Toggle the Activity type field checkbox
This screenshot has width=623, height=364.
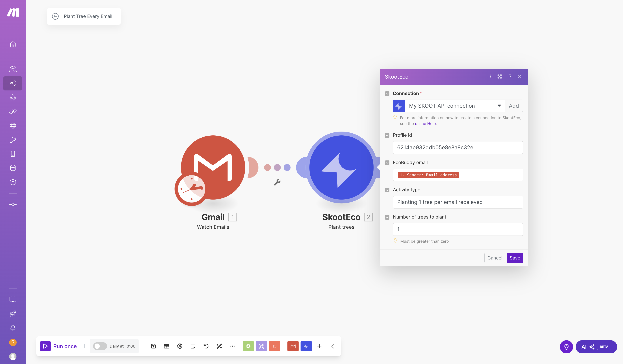[387, 190]
